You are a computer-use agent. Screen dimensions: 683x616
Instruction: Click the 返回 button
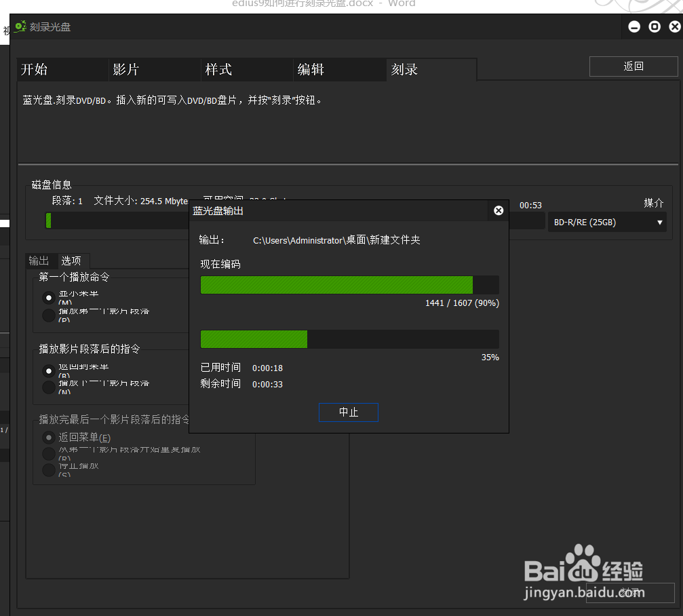(x=633, y=66)
